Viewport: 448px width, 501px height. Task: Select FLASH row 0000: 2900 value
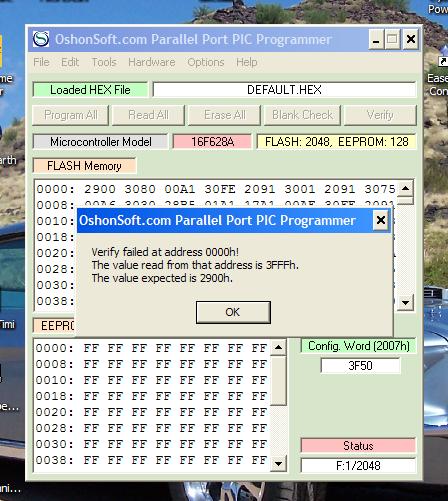coord(100,189)
